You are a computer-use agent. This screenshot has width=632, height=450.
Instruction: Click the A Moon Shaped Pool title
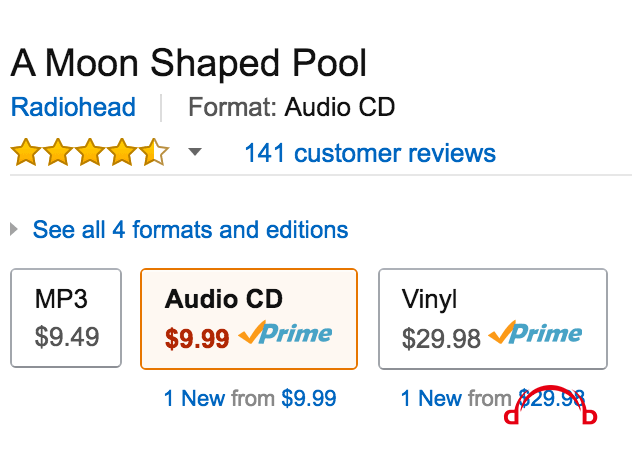189,63
